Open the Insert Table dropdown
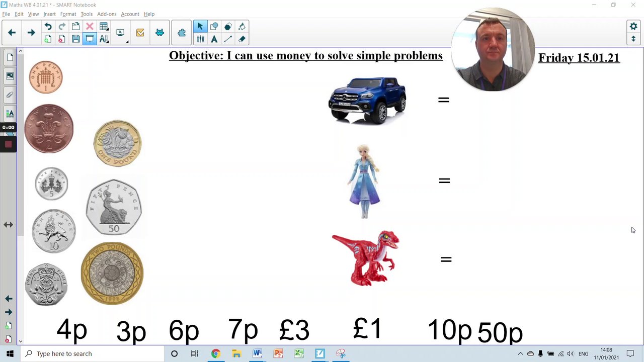The image size is (644, 362). 104,27
